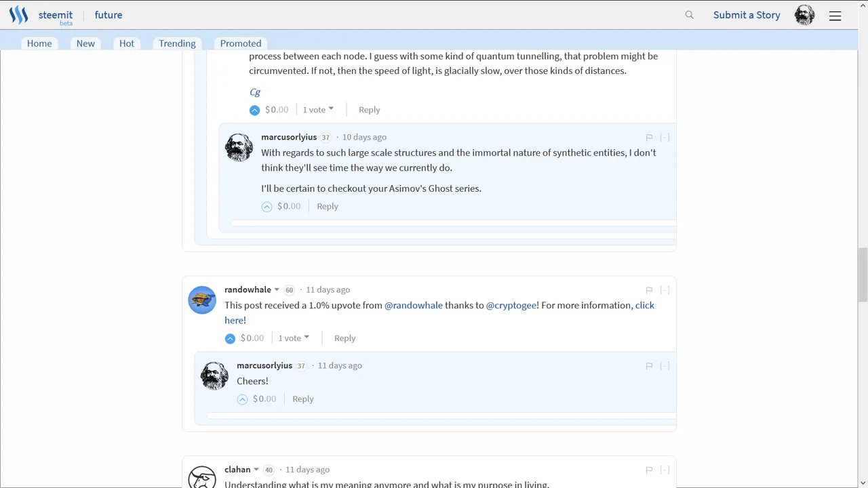Reply to the Cg comment
The width and height of the screenshot is (868, 488).
pos(369,109)
